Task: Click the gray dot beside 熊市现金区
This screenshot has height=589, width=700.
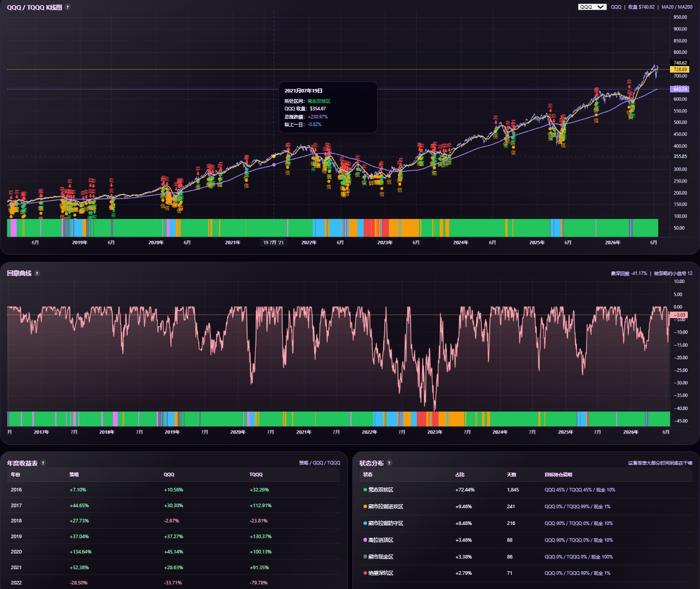Action: pyautogui.click(x=365, y=557)
